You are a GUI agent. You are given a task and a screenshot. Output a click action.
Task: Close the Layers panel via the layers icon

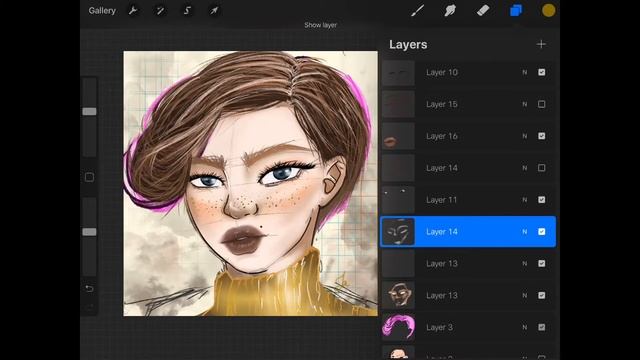(x=516, y=11)
